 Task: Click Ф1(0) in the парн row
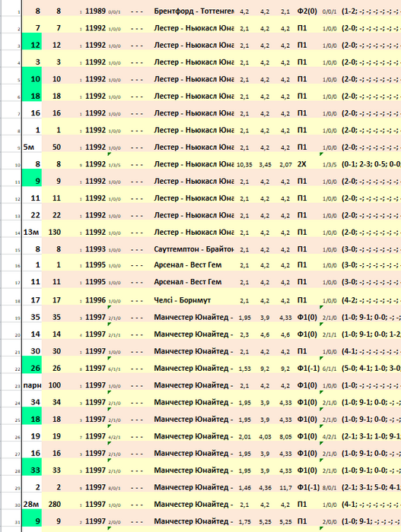pyautogui.click(x=307, y=385)
